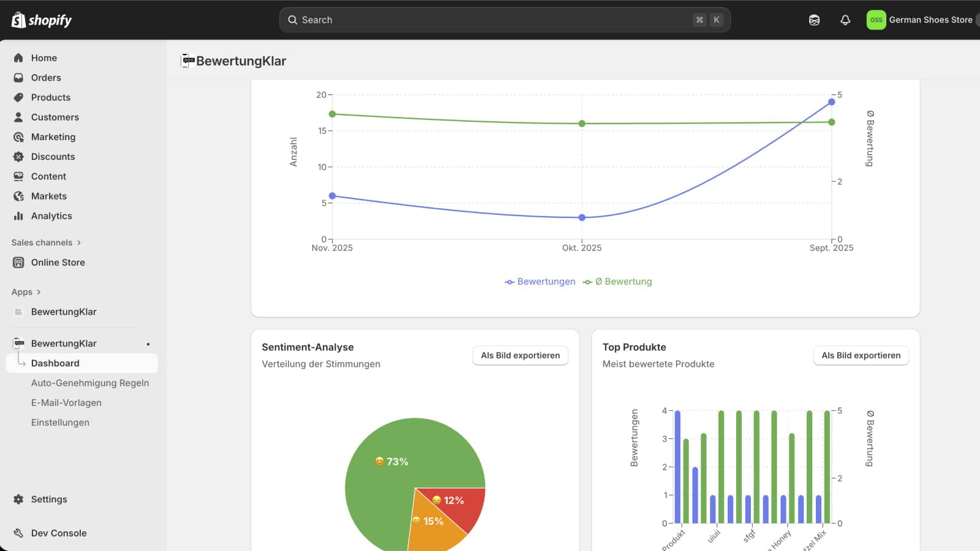Select Auto-Genehmigung Regeln in sidebar
The image size is (980, 551).
[x=90, y=383]
